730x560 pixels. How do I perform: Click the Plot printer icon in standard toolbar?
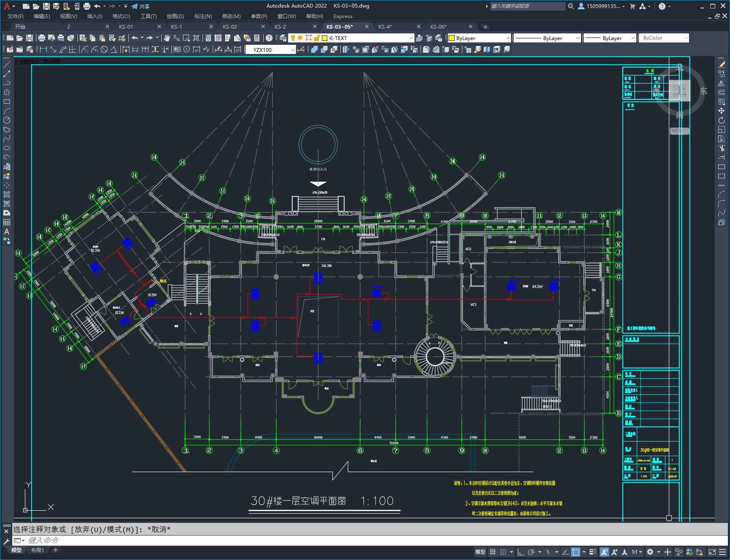tap(42, 38)
